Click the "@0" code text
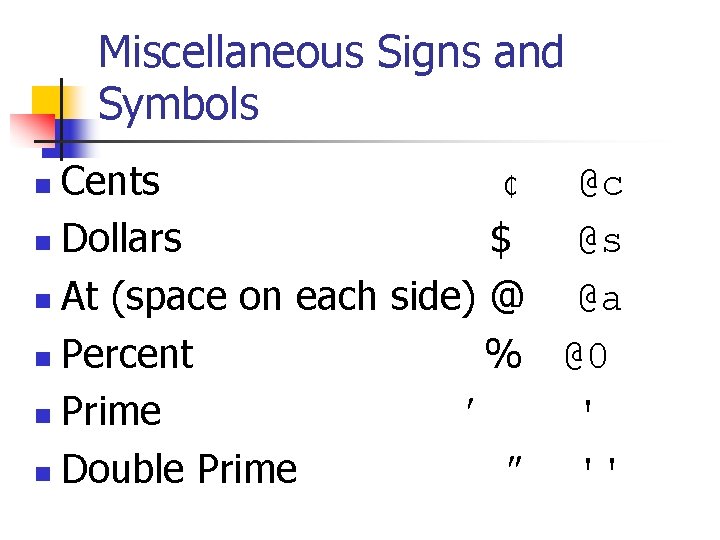Viewport: 720px width, 540px height. tap(588, 356)
